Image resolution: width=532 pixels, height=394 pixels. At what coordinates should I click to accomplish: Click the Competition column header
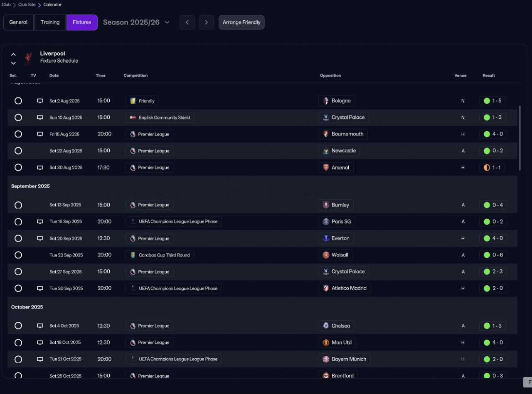point(135,76)
